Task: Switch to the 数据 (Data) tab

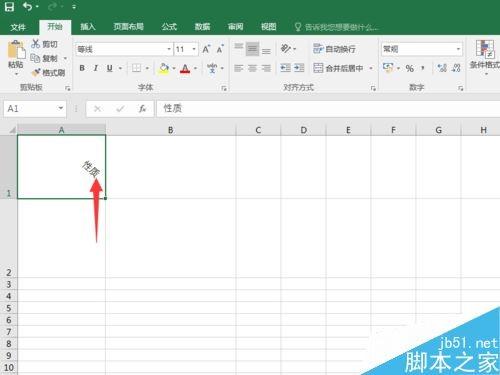Action: coord(202,27)
